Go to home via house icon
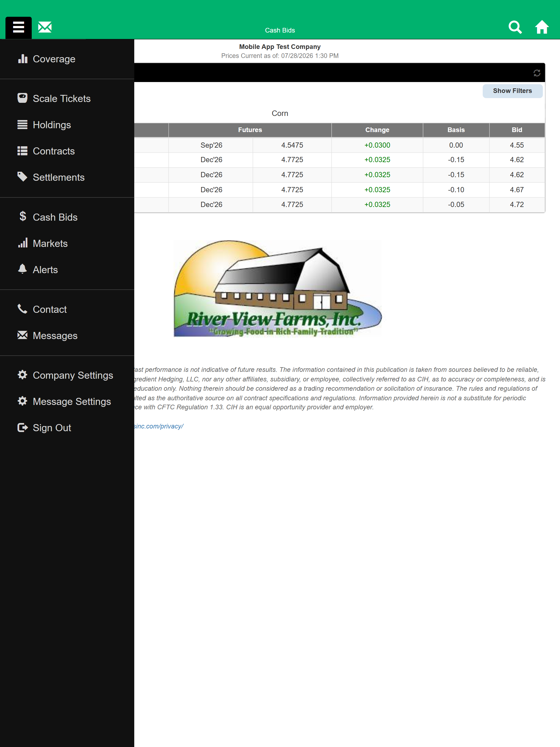Viewport: 560px width, 747px height. pos(542,27)
